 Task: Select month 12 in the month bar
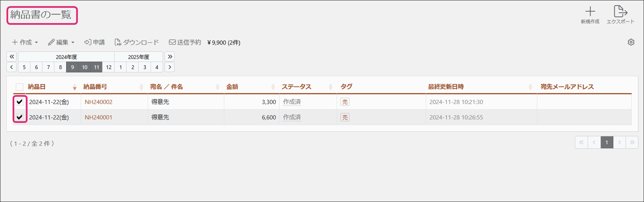108,67
